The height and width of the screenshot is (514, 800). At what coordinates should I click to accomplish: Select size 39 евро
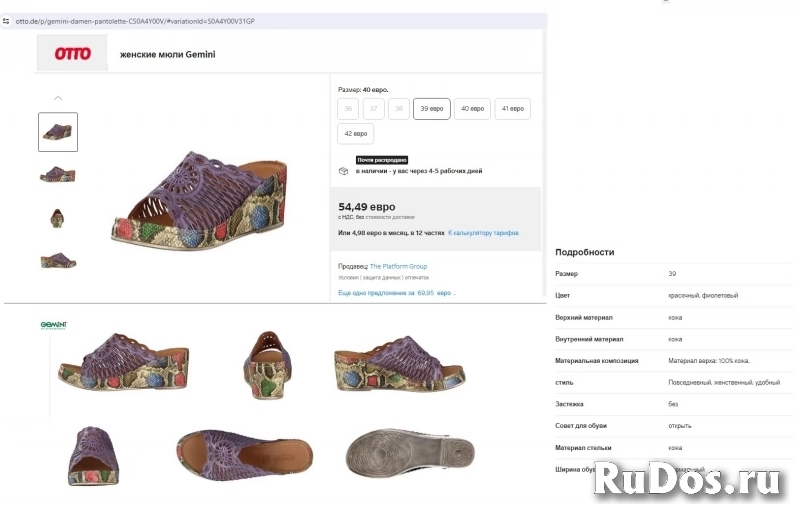tap(431, 108)
